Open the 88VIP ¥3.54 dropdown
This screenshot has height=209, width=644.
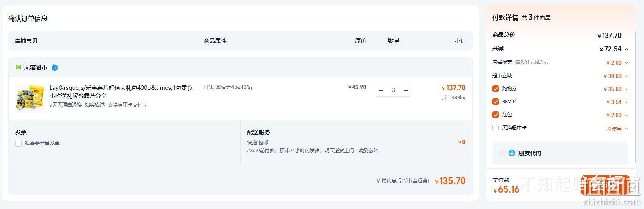click(626, 102)
